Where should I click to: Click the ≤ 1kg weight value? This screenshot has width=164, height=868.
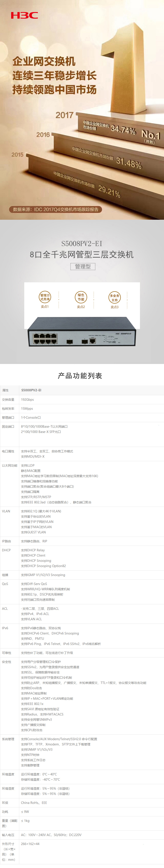[x=25, y=821]
